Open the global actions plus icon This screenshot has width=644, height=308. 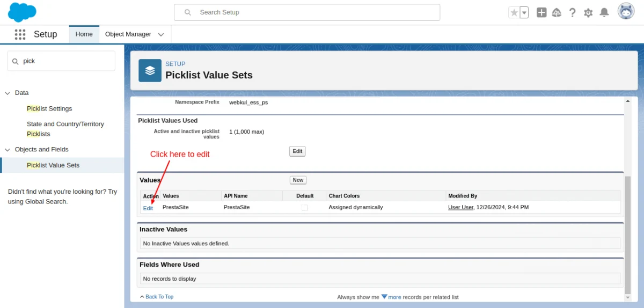541,12
